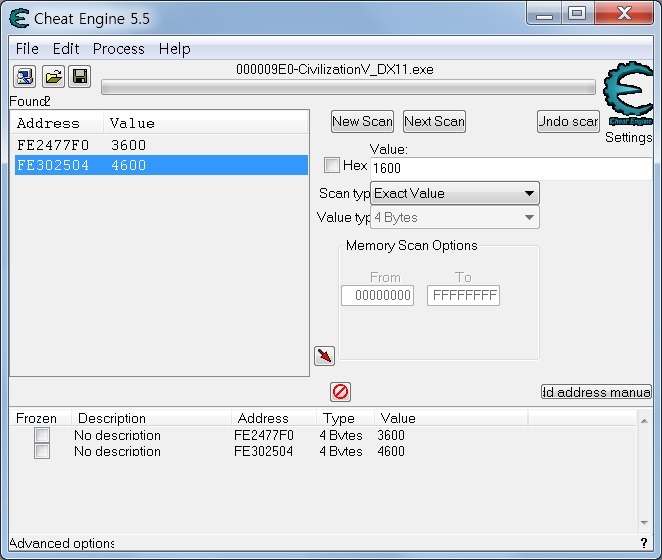Click the question mark help icon
The height and width of the screenshot is (560, 662).
pos(644,543)
